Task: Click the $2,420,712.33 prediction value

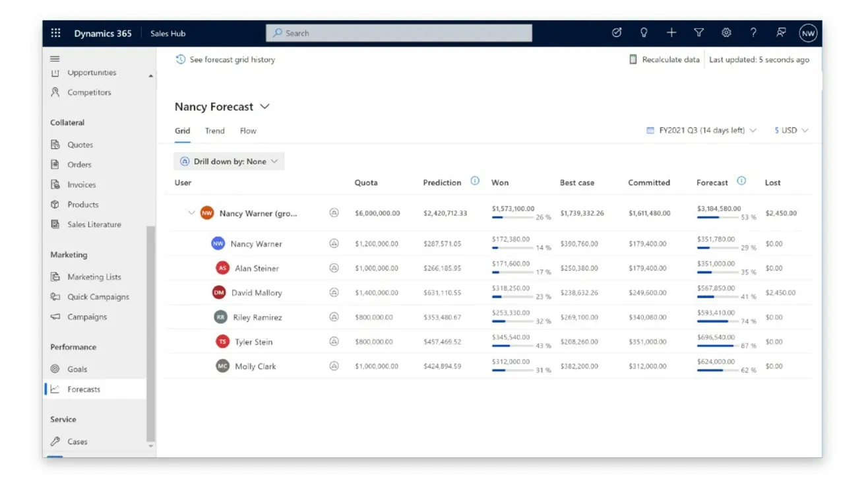Action: point(445,213)
